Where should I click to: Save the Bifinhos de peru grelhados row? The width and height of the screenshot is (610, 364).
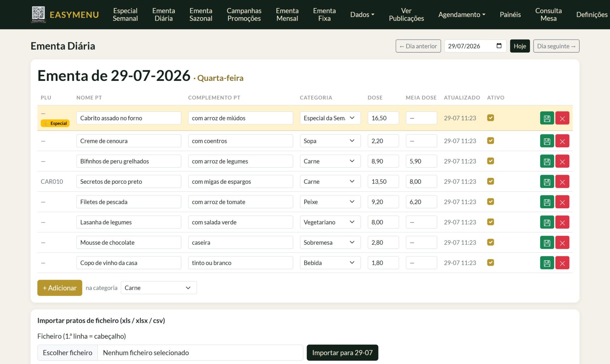[x=547, y=161]
